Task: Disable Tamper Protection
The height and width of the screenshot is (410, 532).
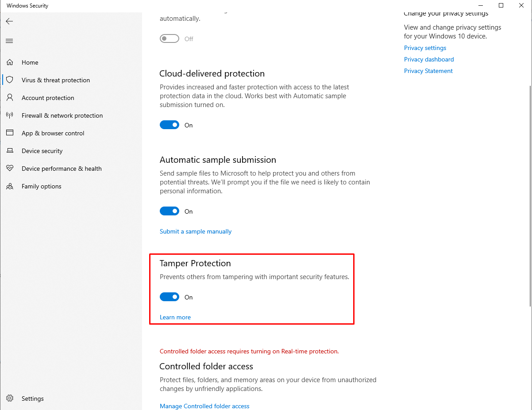Action: pyautogui.click(x=170, y=297)
